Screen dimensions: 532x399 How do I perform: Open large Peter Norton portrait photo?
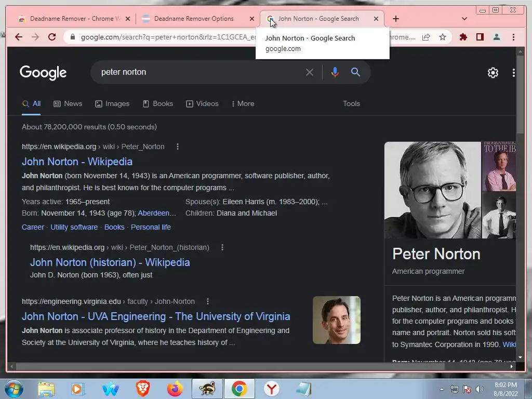[433, 190]
